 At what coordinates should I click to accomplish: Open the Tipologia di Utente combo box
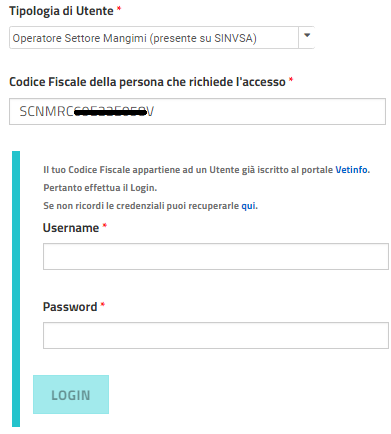coord(162,38)
